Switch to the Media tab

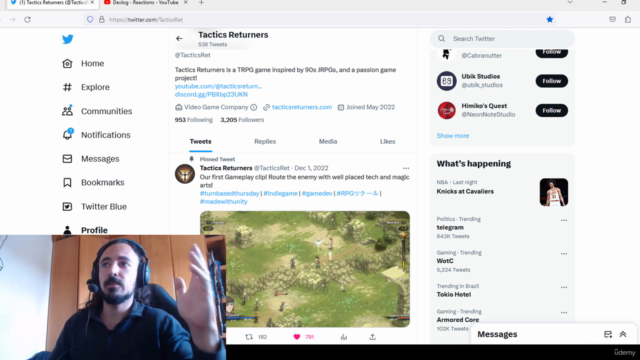point(328,141)
